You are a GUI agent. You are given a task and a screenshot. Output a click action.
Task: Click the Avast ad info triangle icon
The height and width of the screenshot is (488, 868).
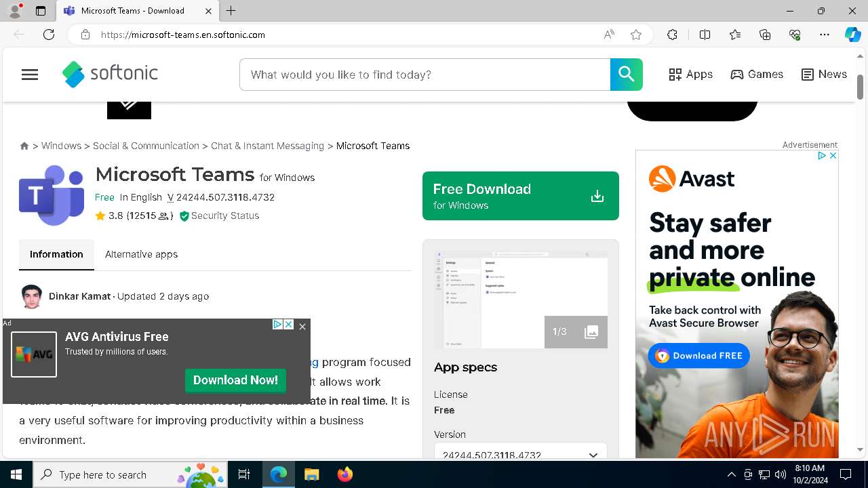(821, 156)
